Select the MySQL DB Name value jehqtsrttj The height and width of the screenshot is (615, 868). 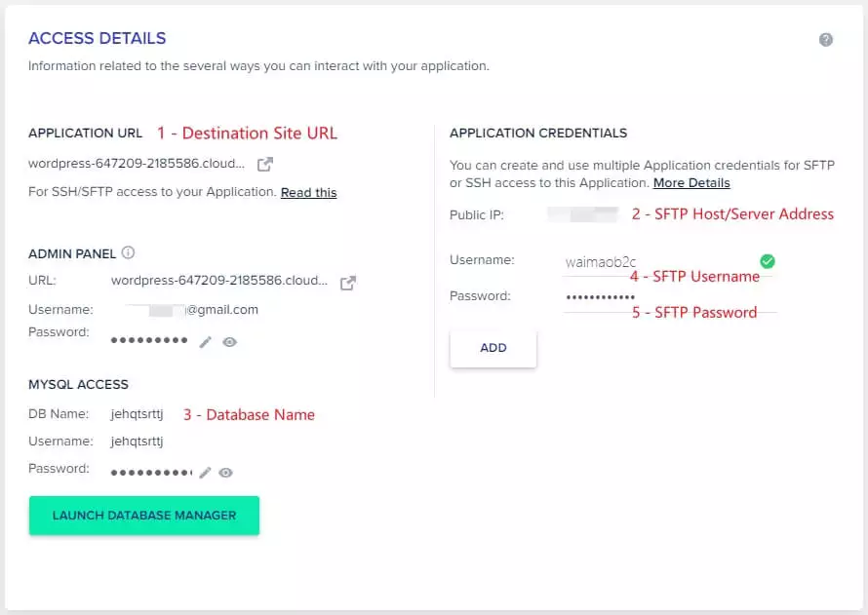coord(138,414)
